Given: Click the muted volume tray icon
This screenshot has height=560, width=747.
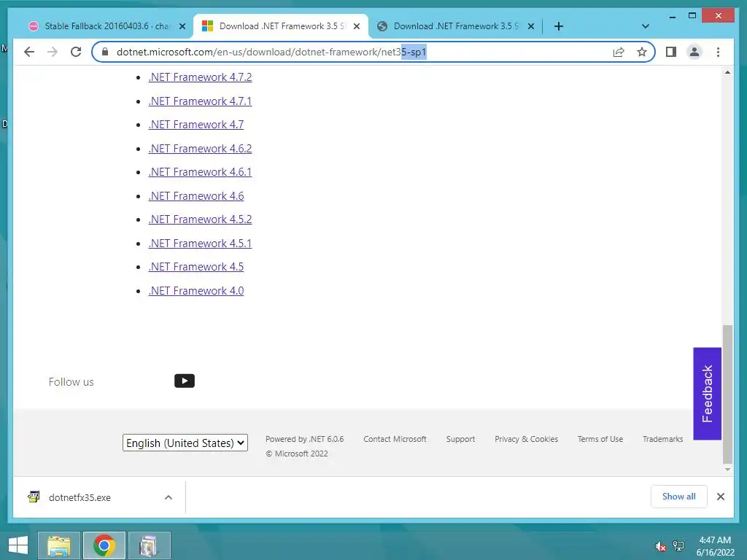Looking at the screenshot, I should (x=660, y=546).
